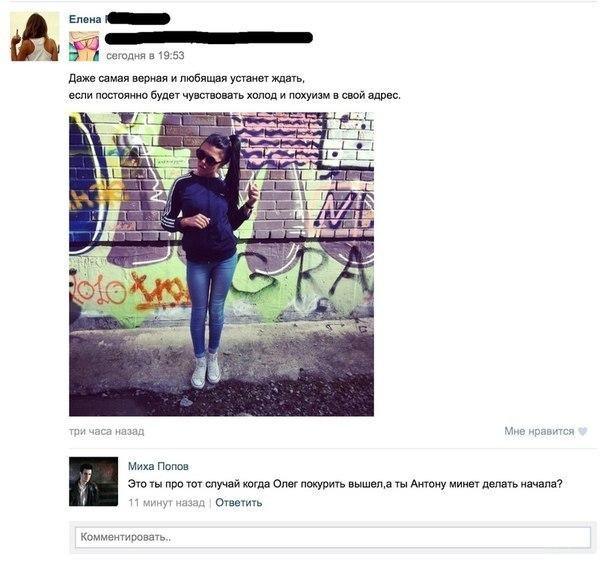604x565 pixels.
Task: Visit Миха Попов's profile name link
Action: point(158,466)
